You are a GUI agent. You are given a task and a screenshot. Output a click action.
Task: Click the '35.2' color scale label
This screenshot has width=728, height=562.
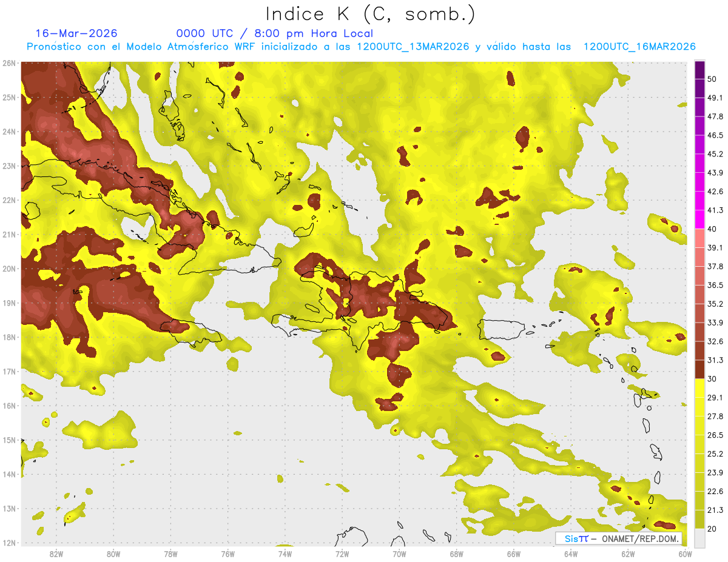[x=715, y=304]
